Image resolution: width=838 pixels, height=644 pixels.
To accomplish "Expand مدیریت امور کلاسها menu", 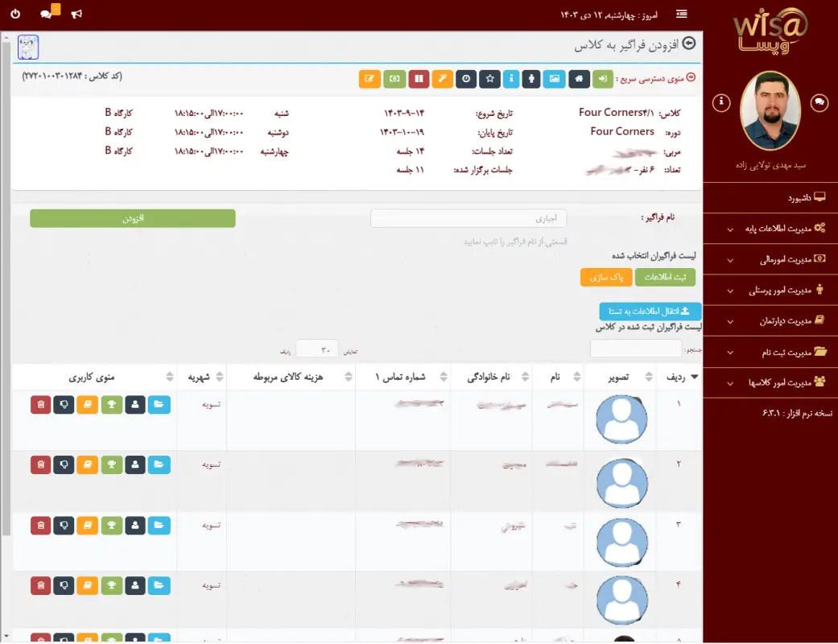I will click(770, 382).
